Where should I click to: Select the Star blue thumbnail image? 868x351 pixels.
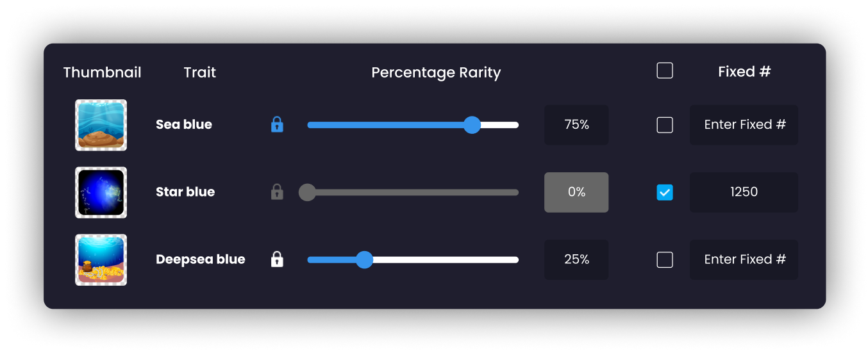pos(101,192)
